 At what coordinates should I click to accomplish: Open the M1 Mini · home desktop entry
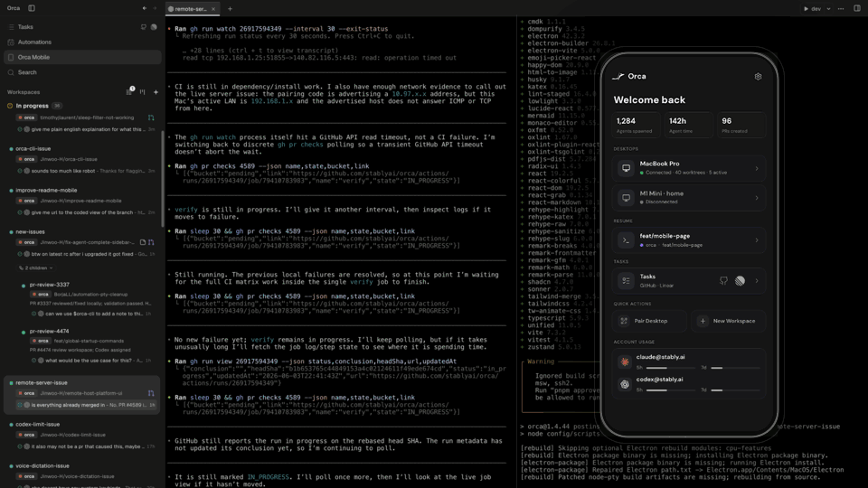click(x=689, y=198)
